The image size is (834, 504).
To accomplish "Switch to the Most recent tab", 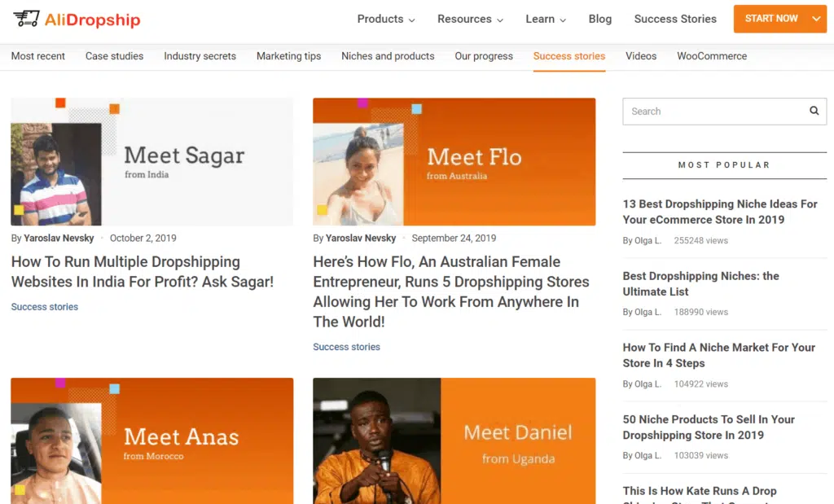I will coord(37,56).
